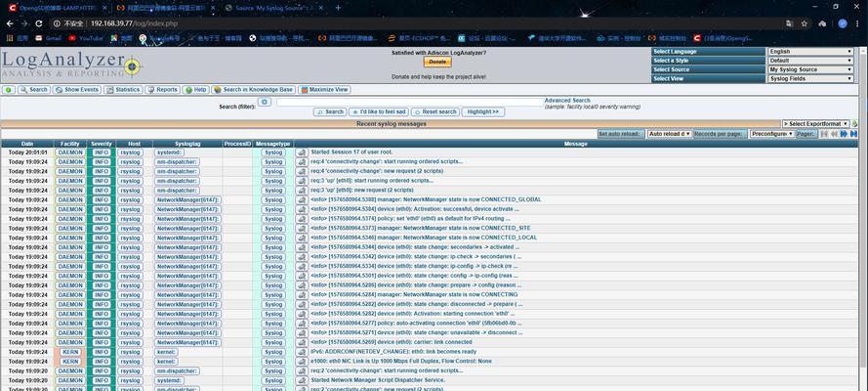Open the Chrome three-dot menu

(x=857, y=23)
